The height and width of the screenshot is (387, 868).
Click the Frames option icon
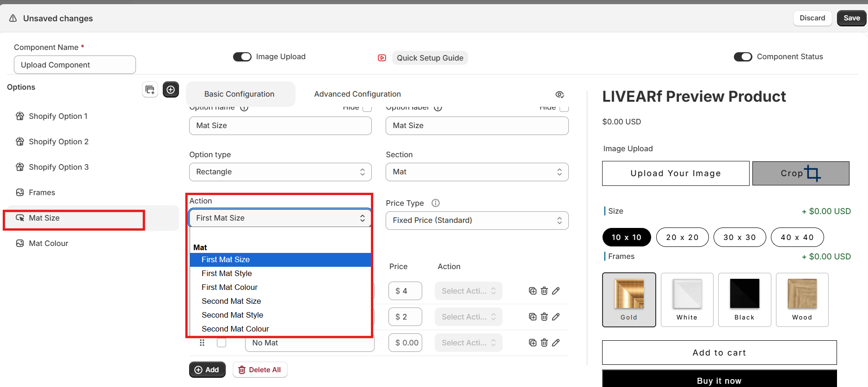point(20,192)
